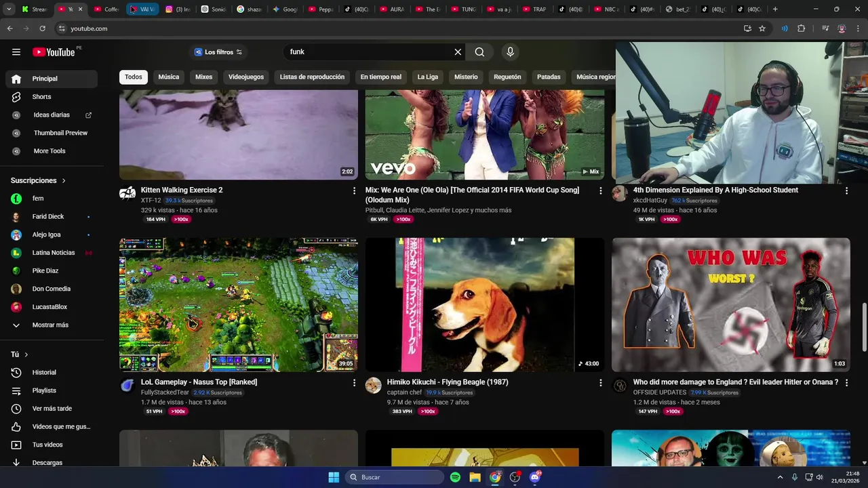The width and height of the screenshot is (868, 488).
Task: Open FullyStackedTear channel link
Action: coord(165,392)
